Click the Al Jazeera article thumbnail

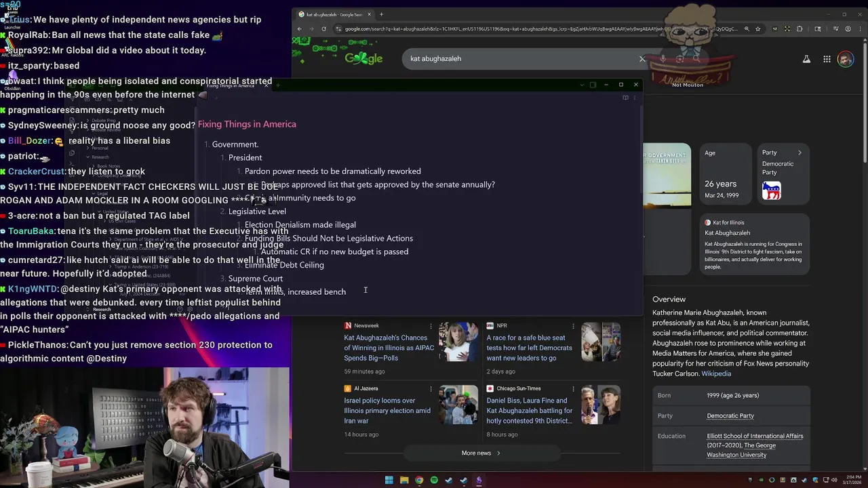click(458, 405)
